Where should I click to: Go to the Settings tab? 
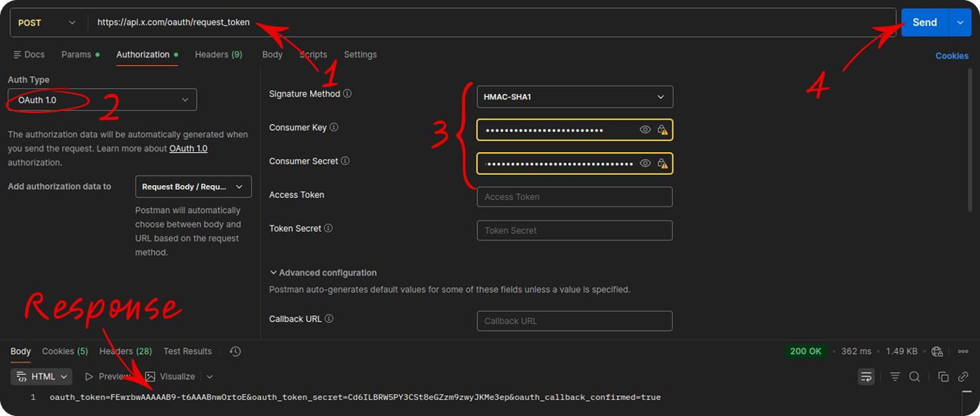coord(360,55)
